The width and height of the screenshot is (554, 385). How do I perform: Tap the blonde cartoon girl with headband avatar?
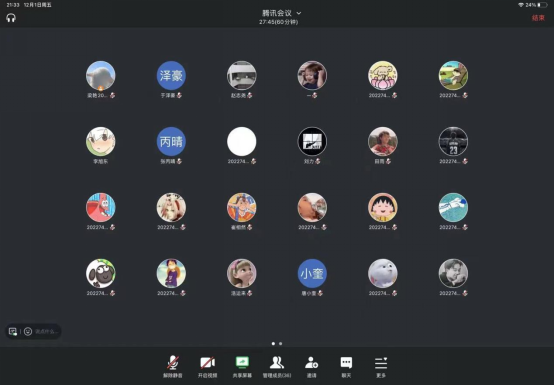click(x=242, y=273)
